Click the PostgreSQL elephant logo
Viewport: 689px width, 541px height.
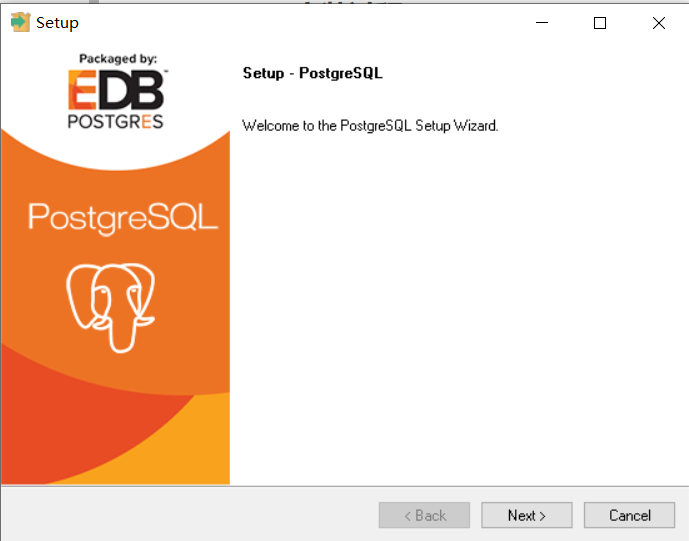click(x=110, y=308)
